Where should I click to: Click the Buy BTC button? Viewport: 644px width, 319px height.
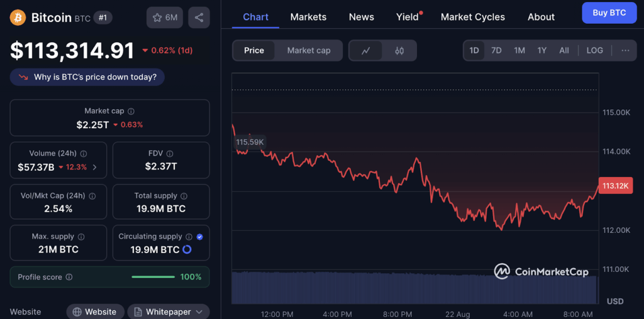pyautogui.click(x=609, y=13)
